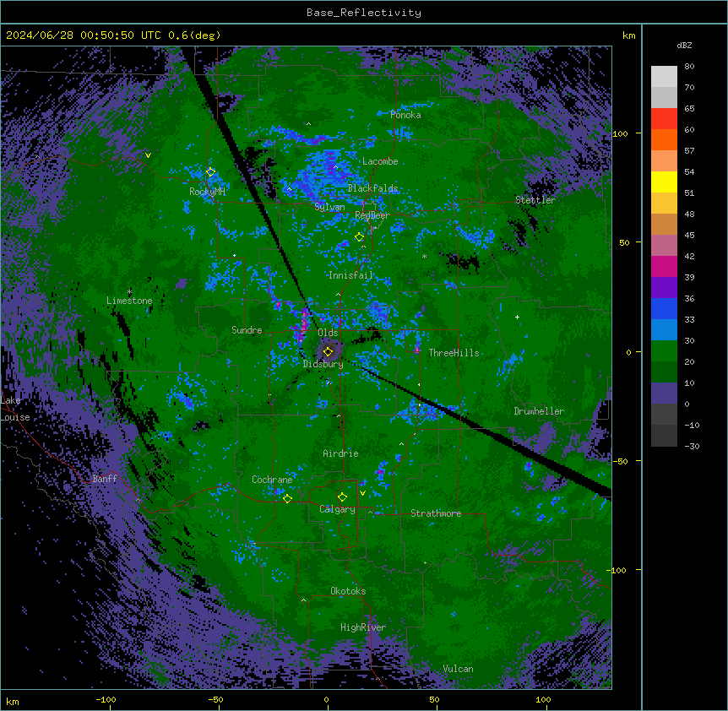Screen dimensions: 728x711
Task: Select the km unit label at bottom left
Action: [13, 701]
